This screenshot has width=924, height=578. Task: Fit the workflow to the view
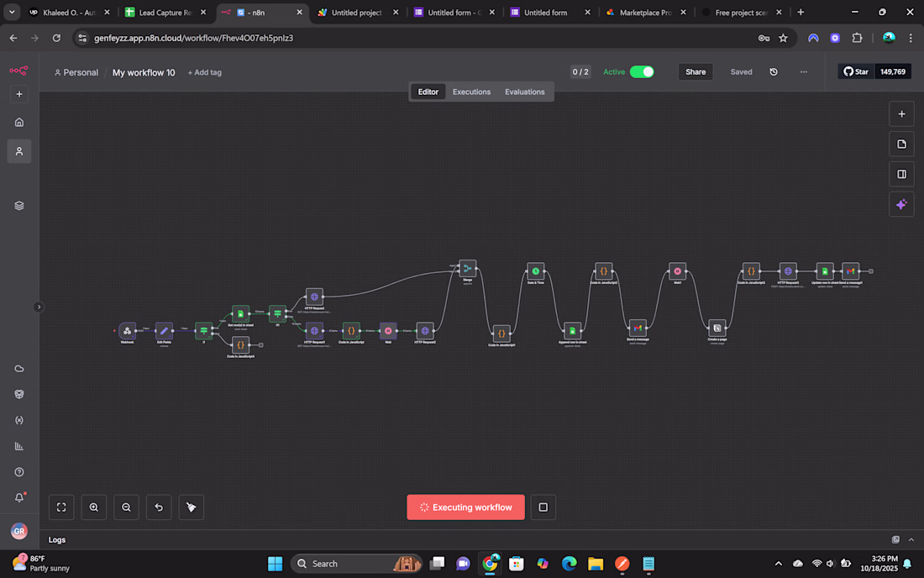61,507
